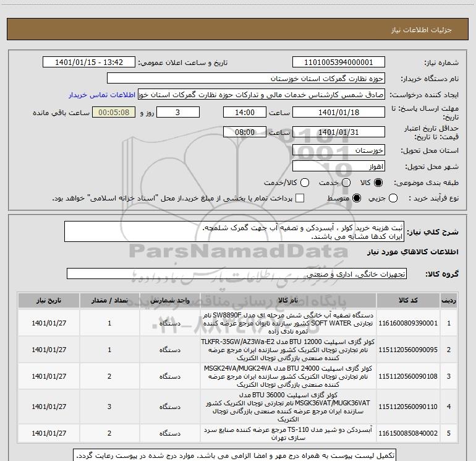Select the جزیی purchase type radio

(x=393, y=198)
